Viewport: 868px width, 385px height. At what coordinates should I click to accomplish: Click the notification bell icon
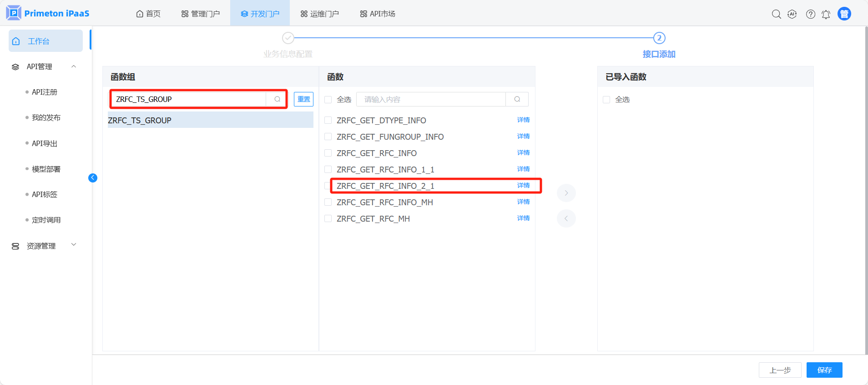826,14
